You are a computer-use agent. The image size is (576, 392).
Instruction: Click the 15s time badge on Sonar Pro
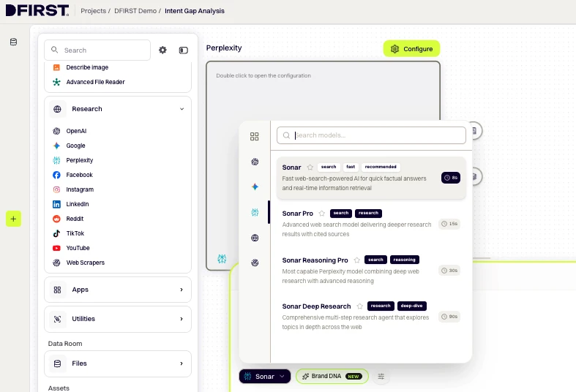(449, 224)
